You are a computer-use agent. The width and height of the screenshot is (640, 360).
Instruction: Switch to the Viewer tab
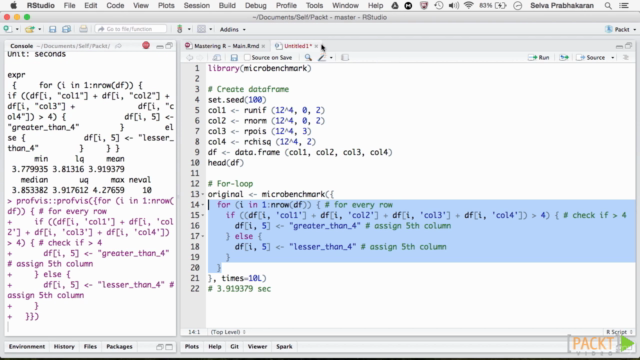pos(257,347)
